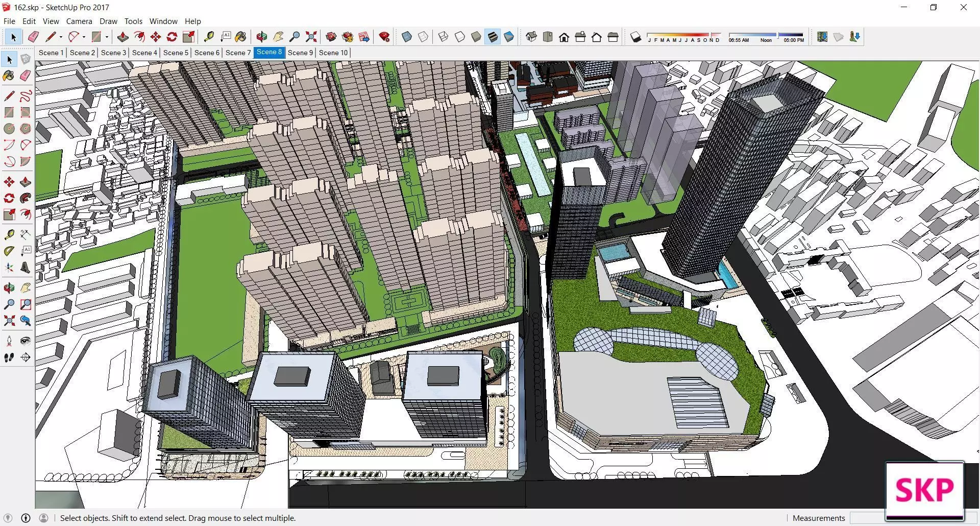Select the 3D Text tool

(26, 267)
